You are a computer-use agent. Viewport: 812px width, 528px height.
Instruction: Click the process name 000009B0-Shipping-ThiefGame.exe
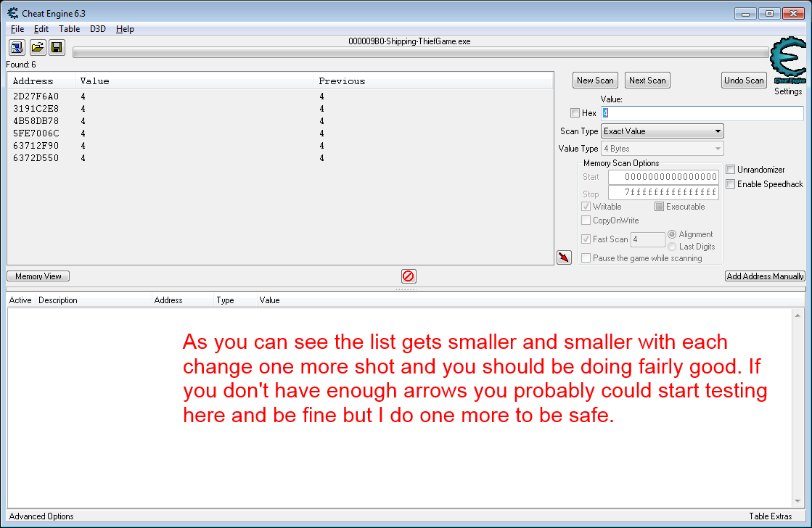coord(409,41)
